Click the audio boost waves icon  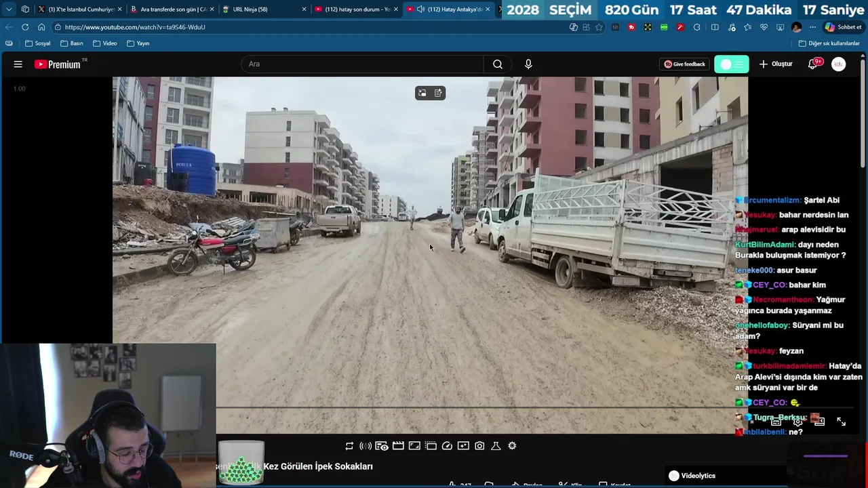pyautogui.click(x=366, y=446)
